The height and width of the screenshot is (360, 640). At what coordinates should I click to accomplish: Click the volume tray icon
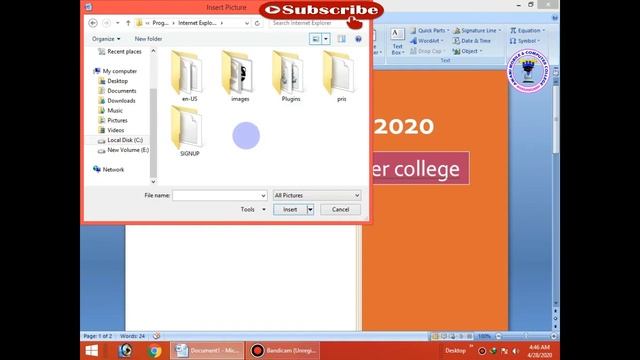click(516, 351)
